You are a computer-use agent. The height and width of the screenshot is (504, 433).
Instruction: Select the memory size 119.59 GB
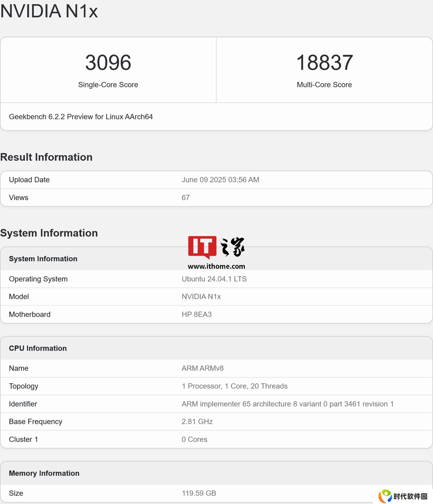[199, 493]
